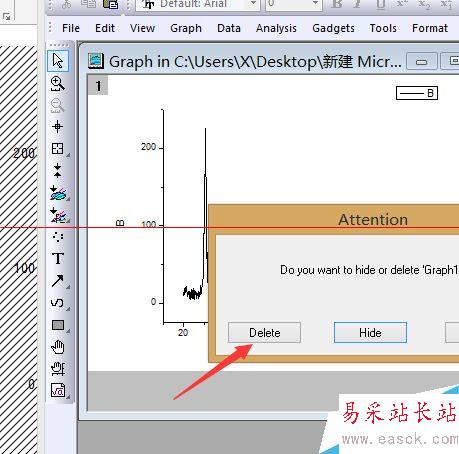Expand Curved Arrow tool flyout triangle
The width and height of the screenshot is (459, 454).
tap(68, 309)
